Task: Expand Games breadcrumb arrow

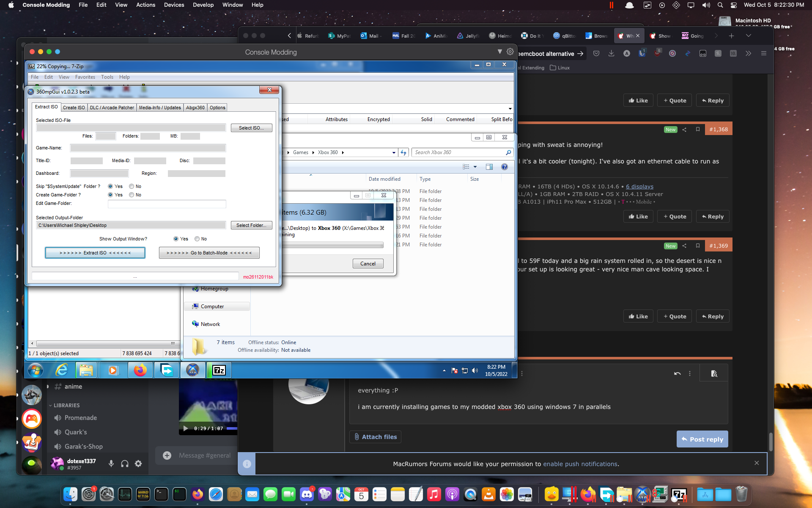Action: click(313, 152)
